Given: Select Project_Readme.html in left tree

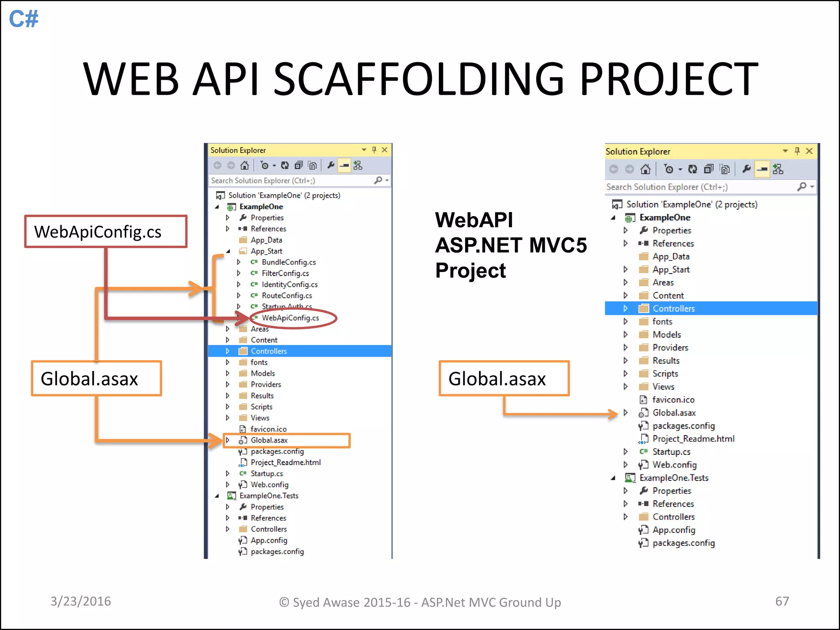Looking at the screenshot, I should pyautogui.click(x=286, y=463).
